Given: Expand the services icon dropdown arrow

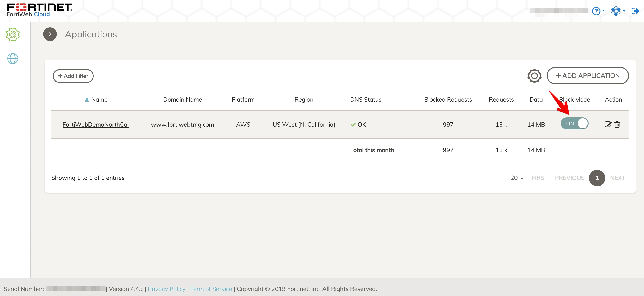Looking at the screenshot, I should tap(624, 11).
